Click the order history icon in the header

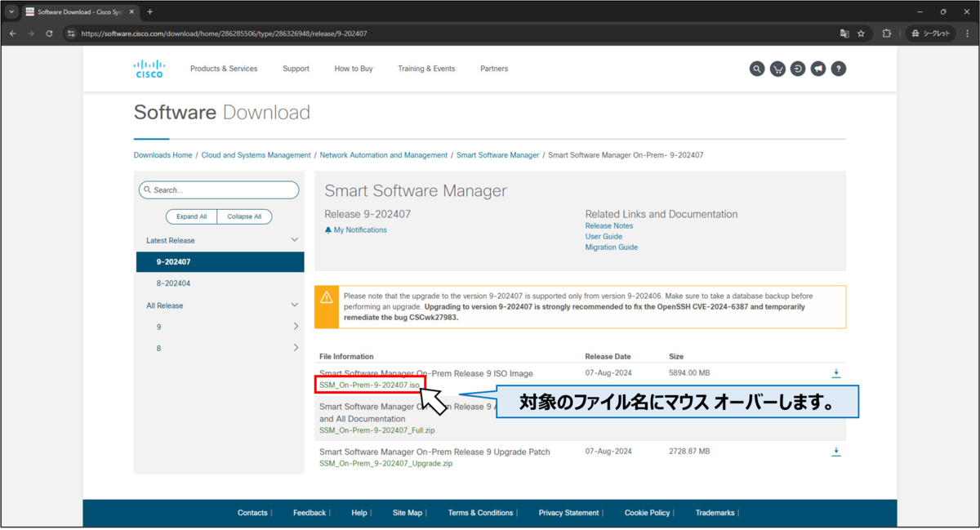pyautogui.click(x=798, y=69)
